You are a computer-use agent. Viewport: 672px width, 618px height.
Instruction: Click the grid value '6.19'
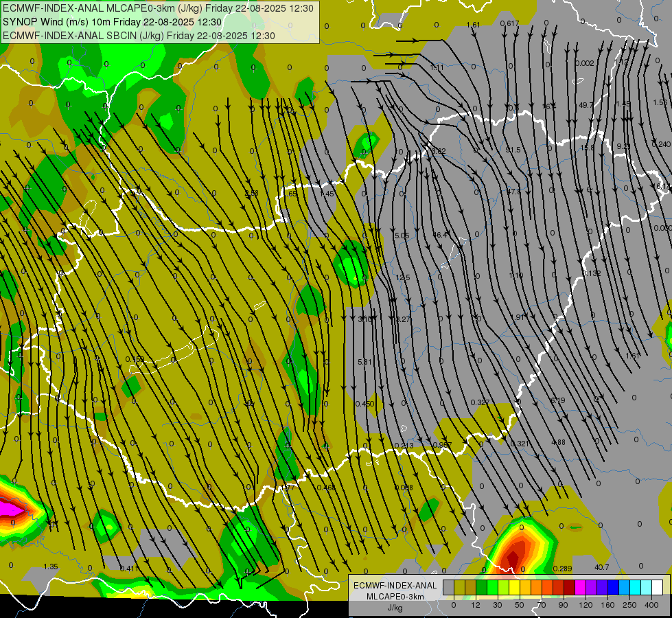coord(557,400)
